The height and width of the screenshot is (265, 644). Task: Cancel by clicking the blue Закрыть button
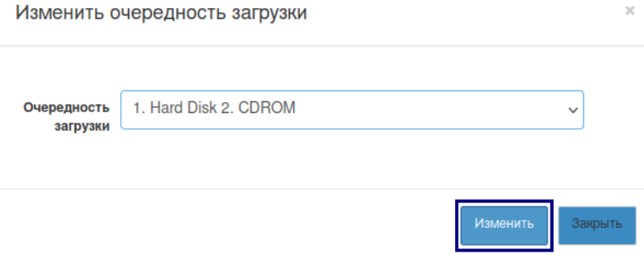[597, 225]
